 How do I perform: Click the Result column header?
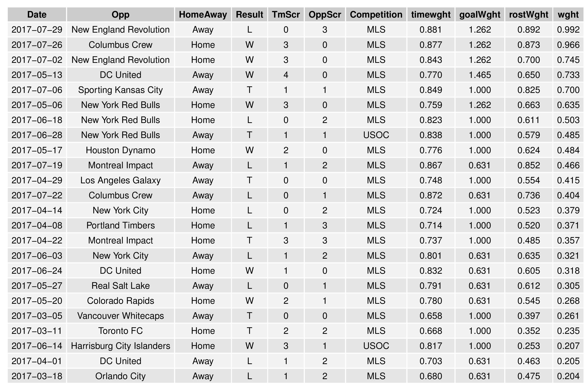click(249, 15)
